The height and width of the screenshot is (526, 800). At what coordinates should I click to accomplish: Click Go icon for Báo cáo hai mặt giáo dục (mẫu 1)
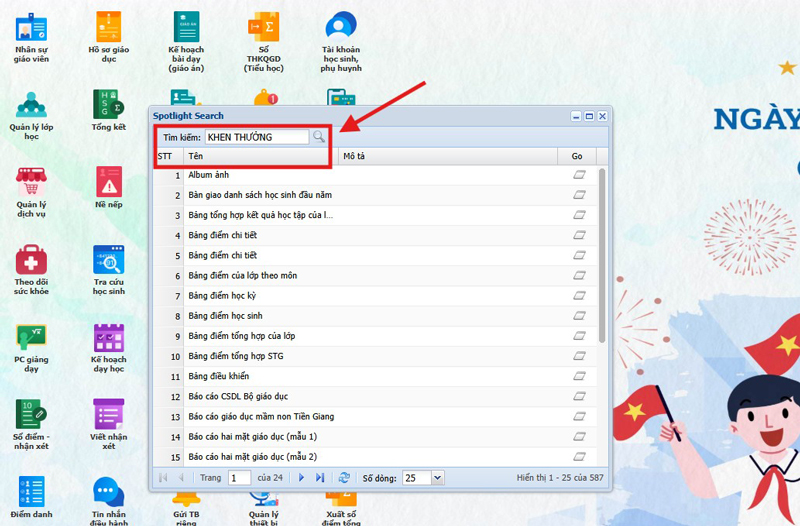pos(579,437)
